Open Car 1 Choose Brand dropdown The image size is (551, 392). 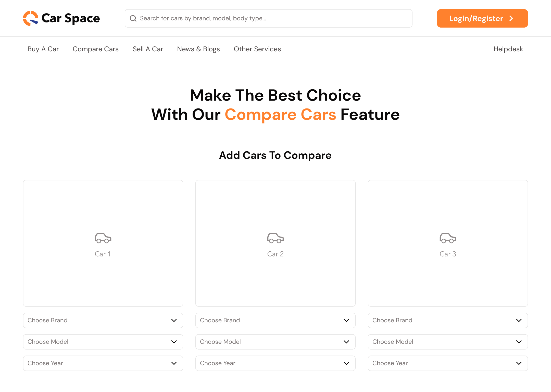(x=103, y=320)
